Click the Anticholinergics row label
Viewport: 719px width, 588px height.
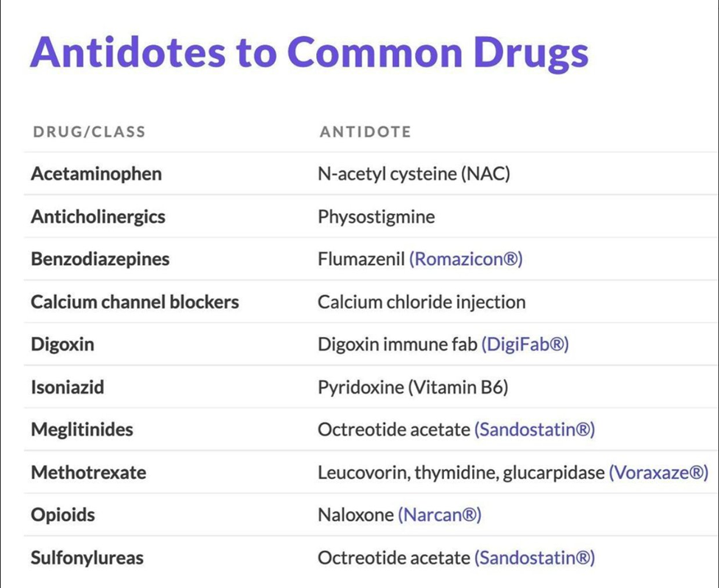98,216
